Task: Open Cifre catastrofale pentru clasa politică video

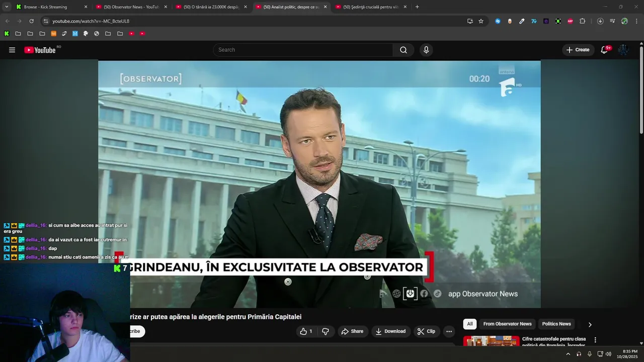Action: 554,342
